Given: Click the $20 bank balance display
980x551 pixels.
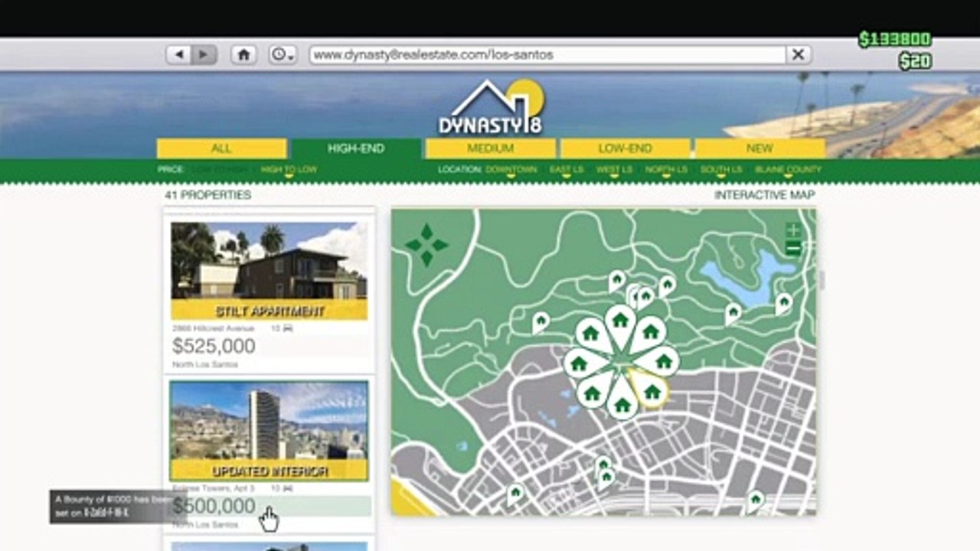Looking at the screenshot, I should pyautogui.click(x=915, y=61).
